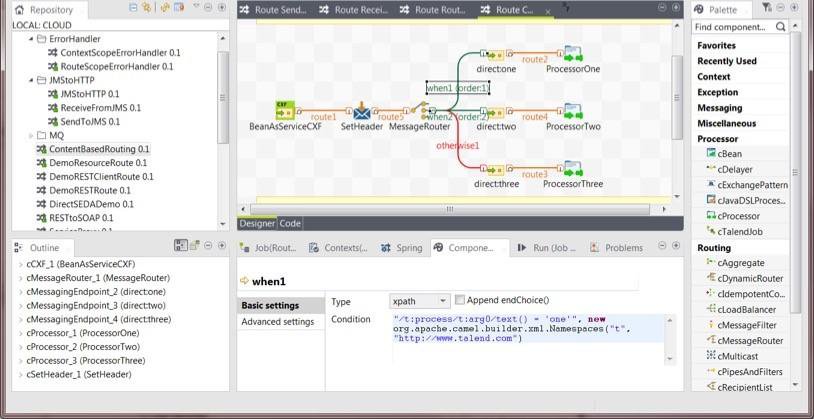Select the direct:three endpoint icon
814x419 pixels.
pyautogui.click(x=496, y=169)
